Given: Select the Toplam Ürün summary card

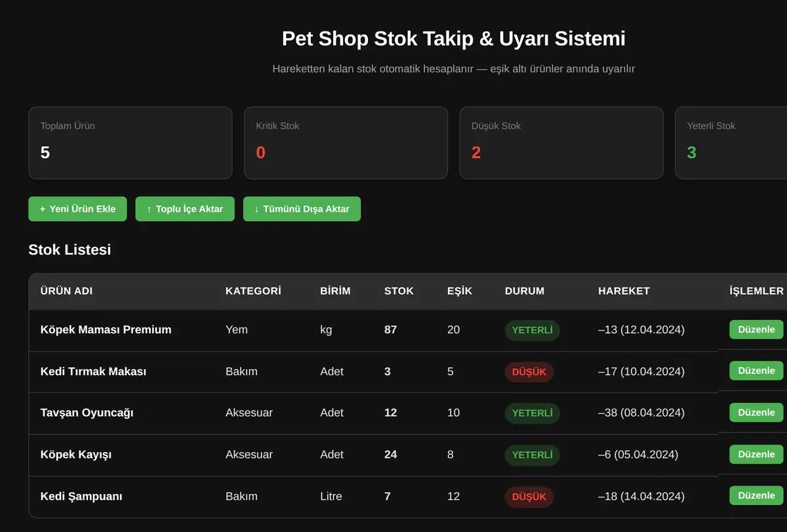Looking at the screenshot, I should click(131, 143).
